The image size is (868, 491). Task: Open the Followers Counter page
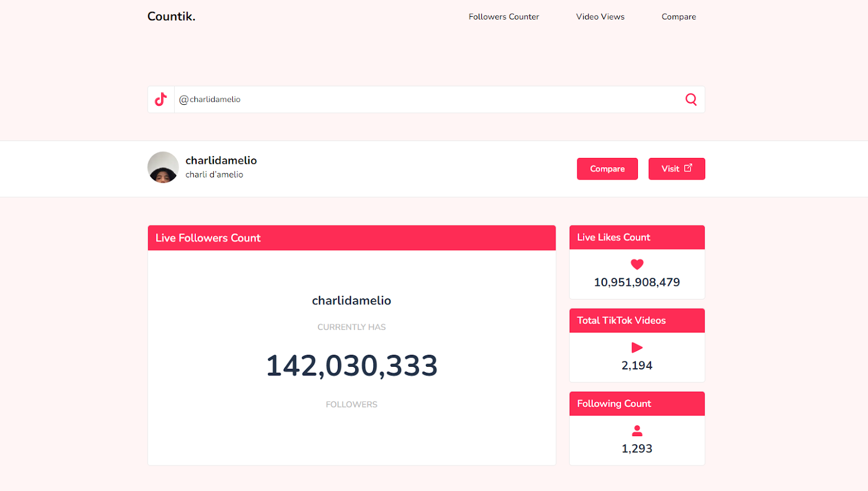tap(504, 17)
